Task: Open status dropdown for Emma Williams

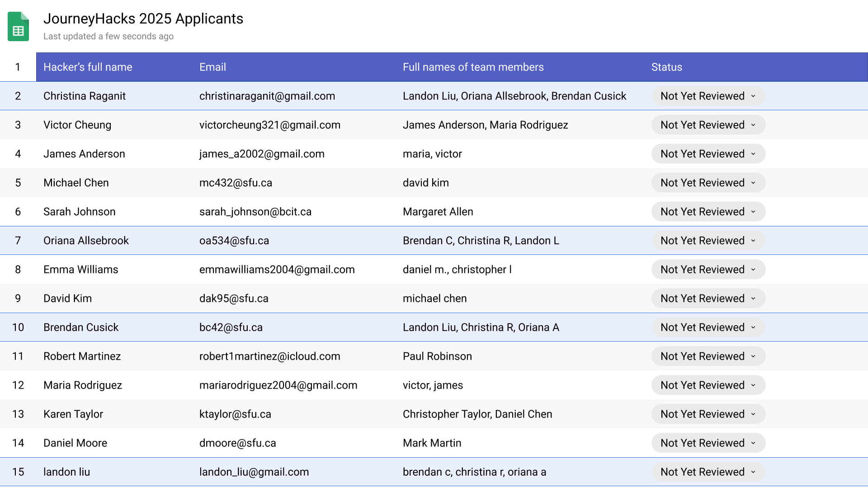Action: (x=708, y=269)
